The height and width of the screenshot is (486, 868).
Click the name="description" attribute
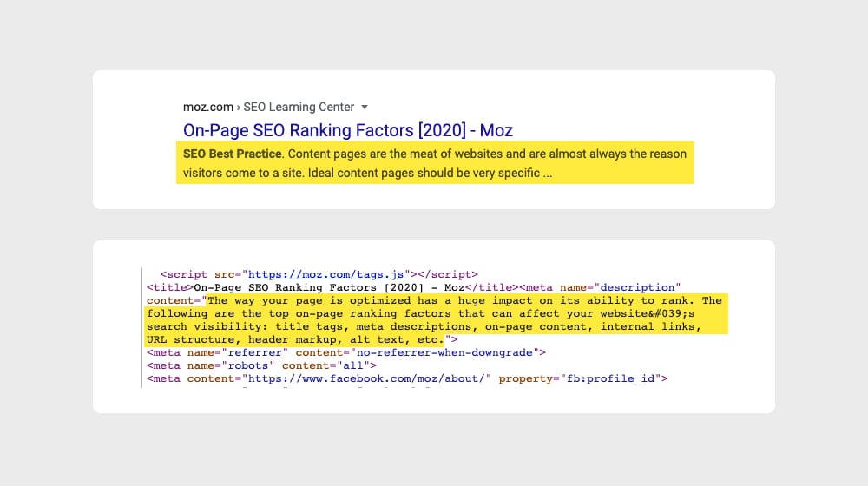tap(620, 287)
